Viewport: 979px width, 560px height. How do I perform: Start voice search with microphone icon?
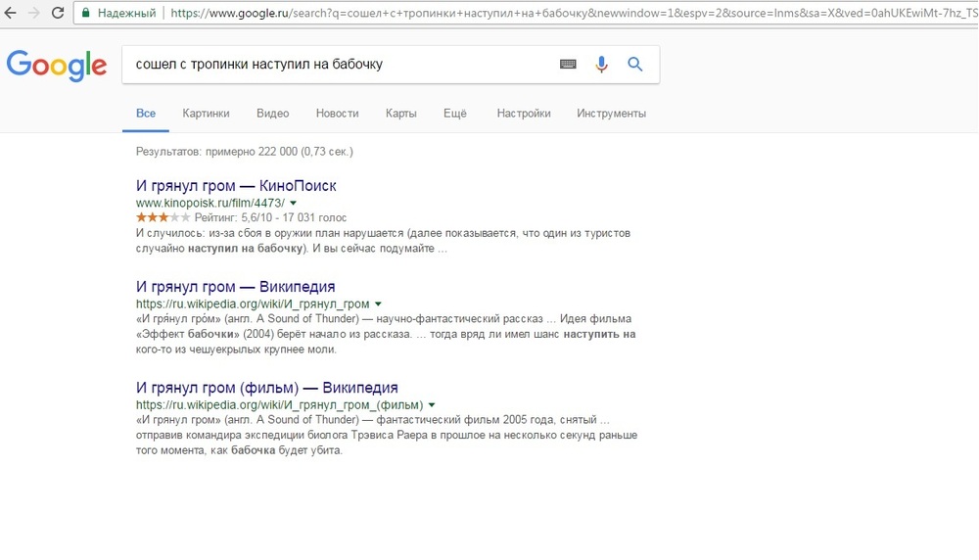tap(601, 65)
